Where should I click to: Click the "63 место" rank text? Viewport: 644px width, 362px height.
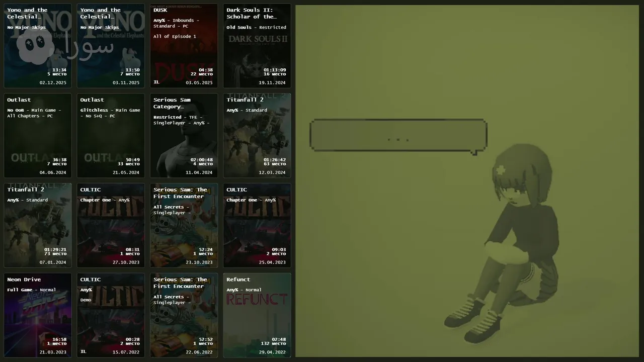(x=275, y=164)
